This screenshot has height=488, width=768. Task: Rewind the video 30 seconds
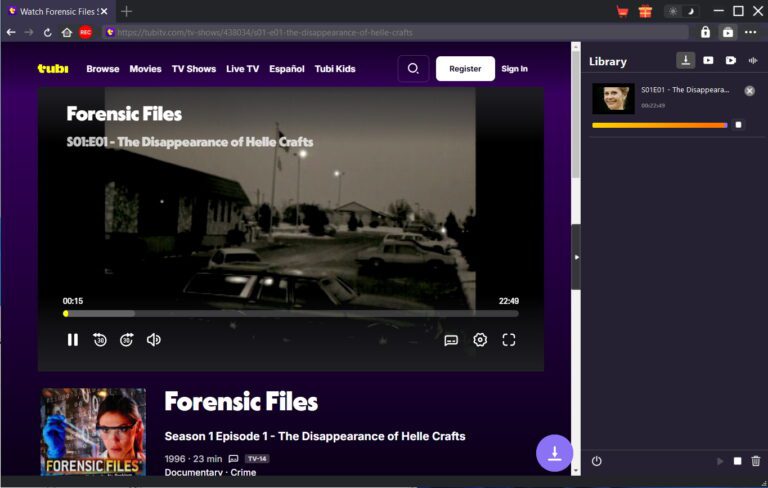(x=100, y=340)
